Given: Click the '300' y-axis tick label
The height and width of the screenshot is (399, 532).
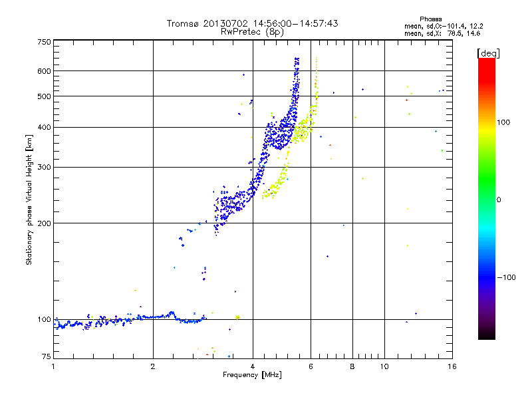Looking at the screenshot, I should [44, 168].
